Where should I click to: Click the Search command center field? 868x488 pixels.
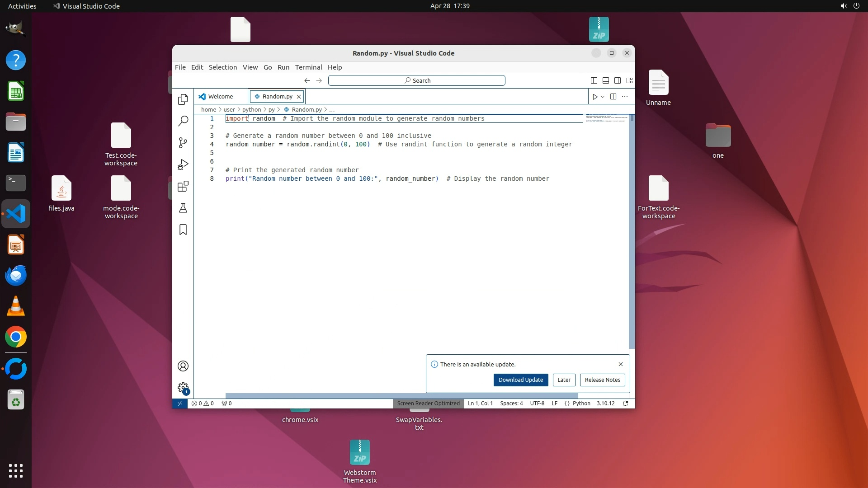click(416, 80)
